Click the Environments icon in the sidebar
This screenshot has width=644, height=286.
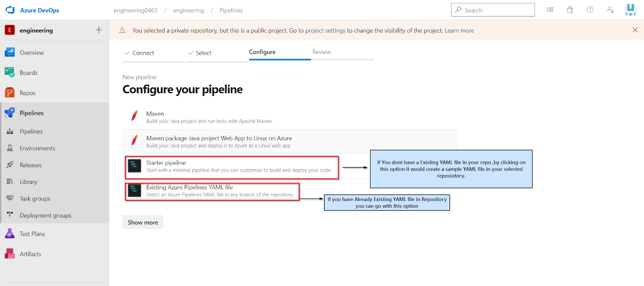tap(10, 148)
